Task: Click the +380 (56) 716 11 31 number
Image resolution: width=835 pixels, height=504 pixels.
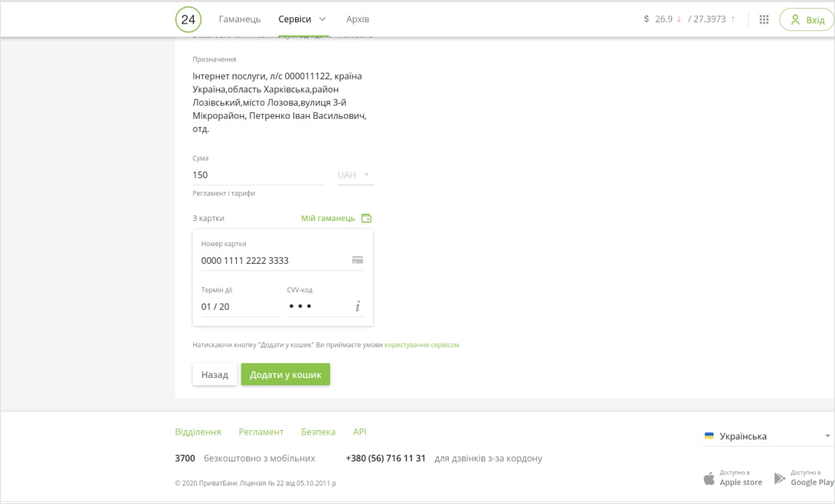Action: coord(385,458)
